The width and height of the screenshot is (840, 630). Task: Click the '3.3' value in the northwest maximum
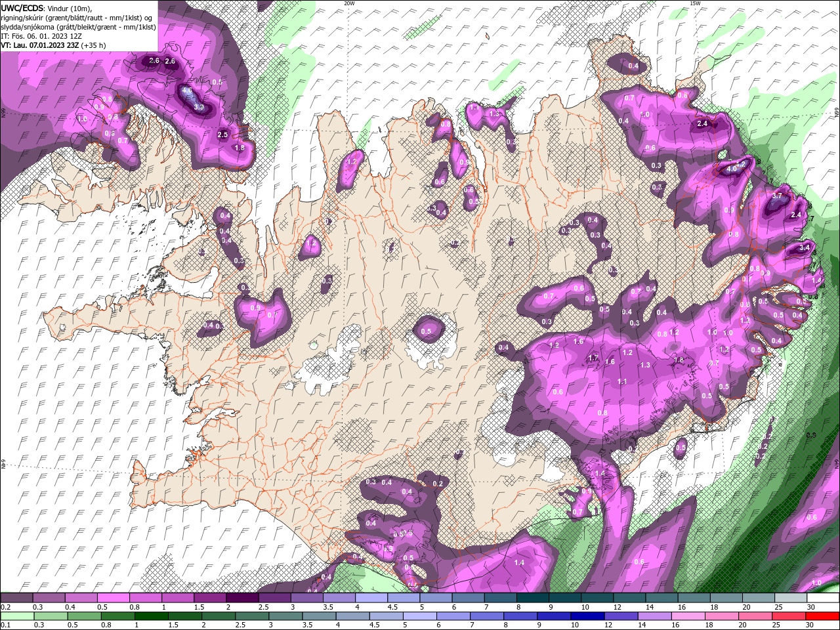pos(199,107)
